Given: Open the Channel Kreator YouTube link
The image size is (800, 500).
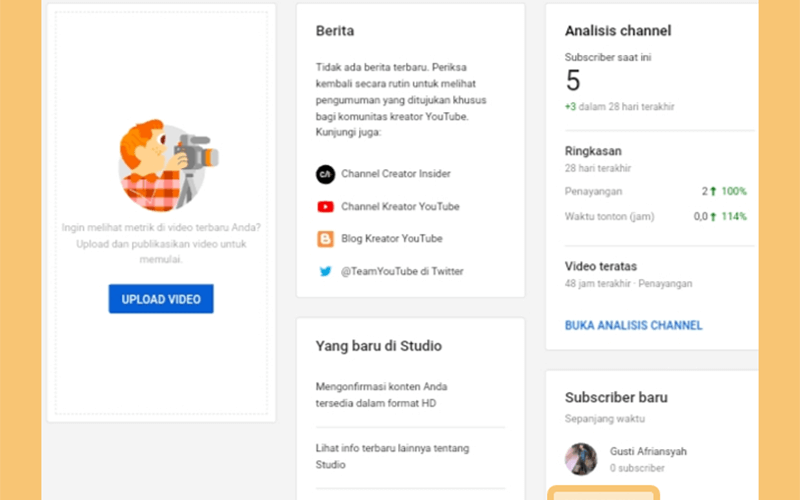Looking at the screenshot, I should tap(401, 207).
